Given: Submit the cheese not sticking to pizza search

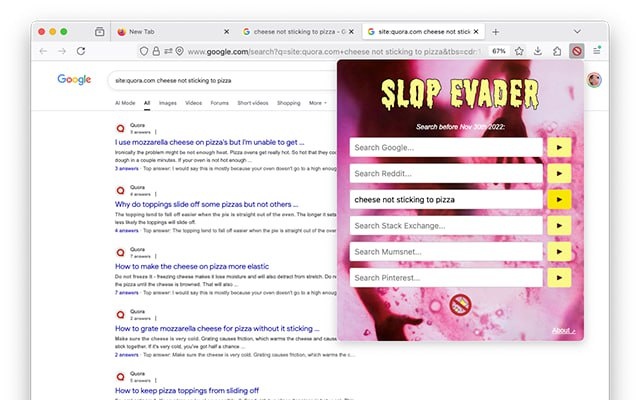Looking at the screenshot, I should click(x=559, y=200).
